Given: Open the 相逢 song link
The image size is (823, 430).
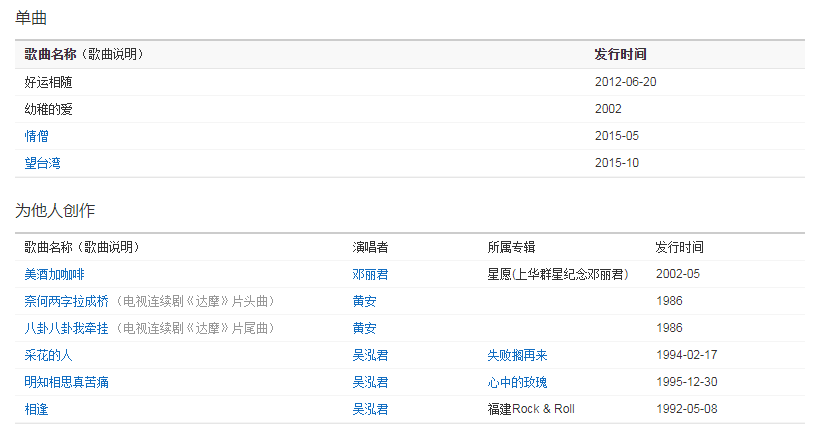Looking at the screenshot, I should 37,409.
